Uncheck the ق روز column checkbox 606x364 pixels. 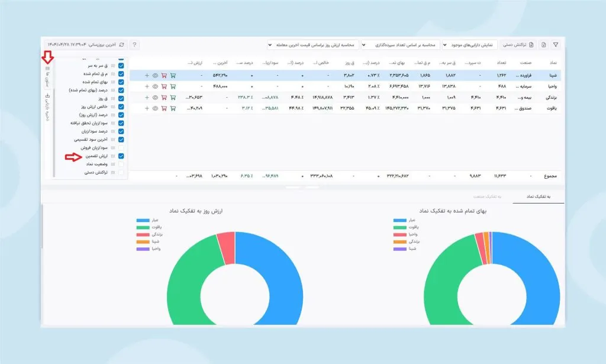(121, 98)
